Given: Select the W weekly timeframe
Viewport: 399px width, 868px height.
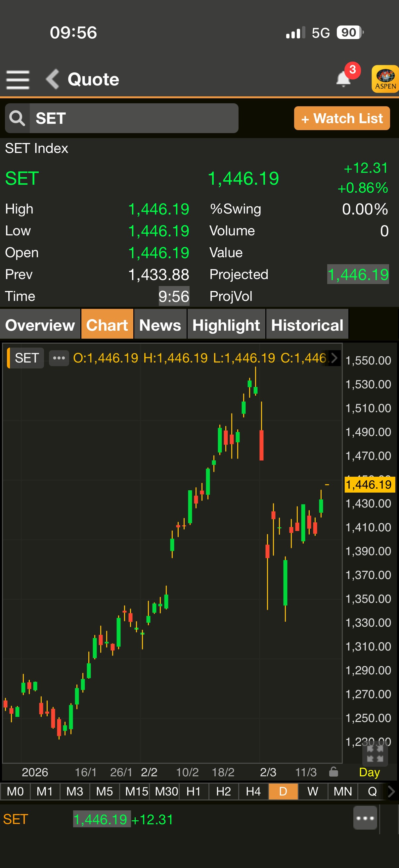Looking at the screenshot, I should 312,791.
